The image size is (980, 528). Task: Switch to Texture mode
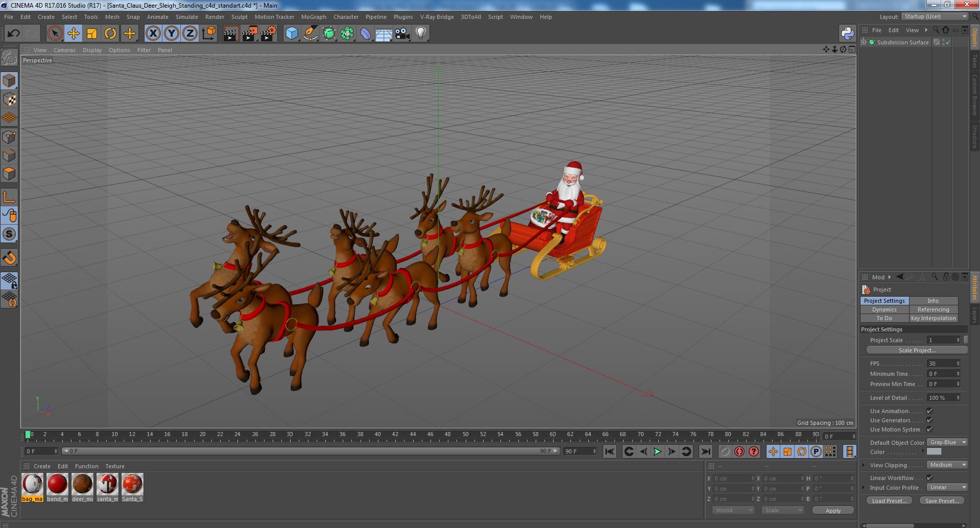(9, 100)
